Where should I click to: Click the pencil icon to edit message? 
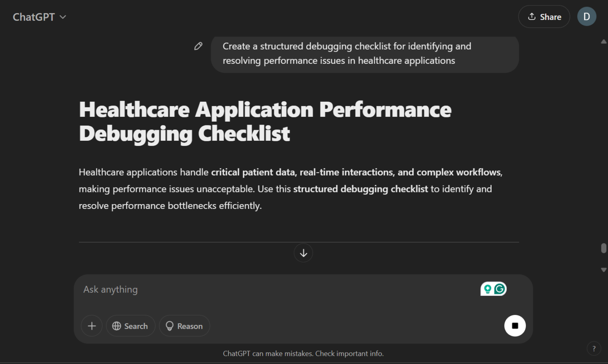pyautogui.click(x=198, y=46)
